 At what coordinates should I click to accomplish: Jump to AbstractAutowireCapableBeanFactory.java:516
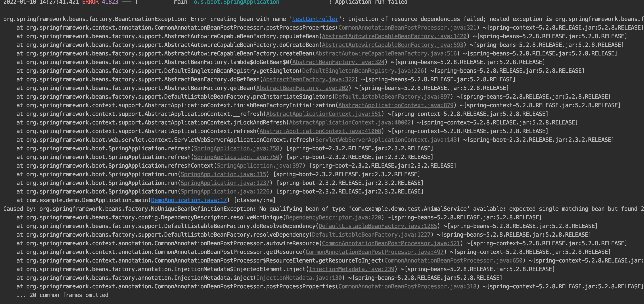pos(386,53)
